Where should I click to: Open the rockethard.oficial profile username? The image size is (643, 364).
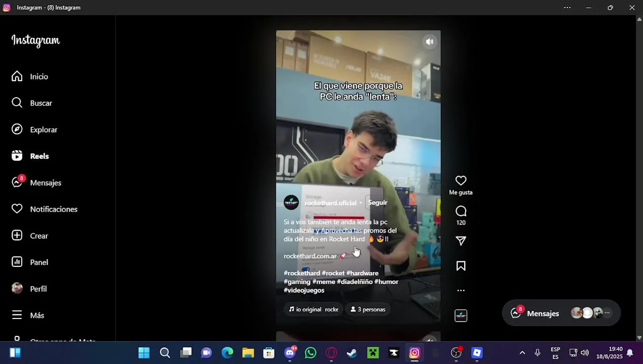[330, 203]
